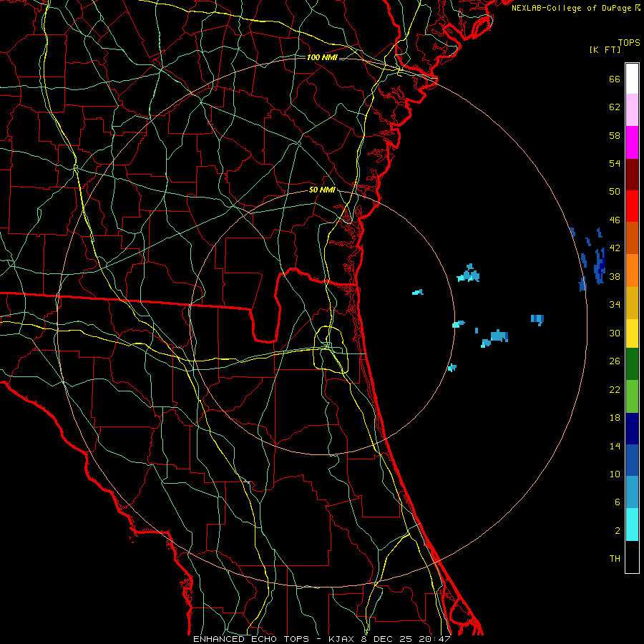
Task: Click the bright orange legend swatch
Action: pyautogui.click(x=632, y=270)
